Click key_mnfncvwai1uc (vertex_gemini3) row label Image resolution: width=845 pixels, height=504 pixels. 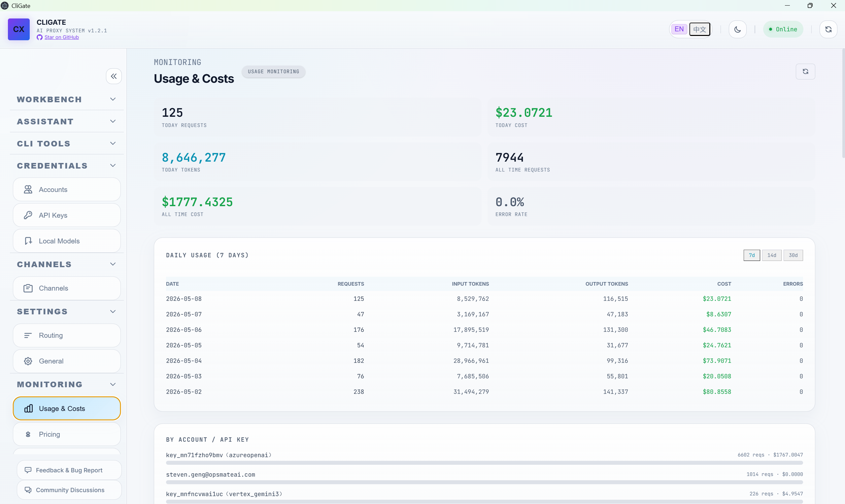224,494
